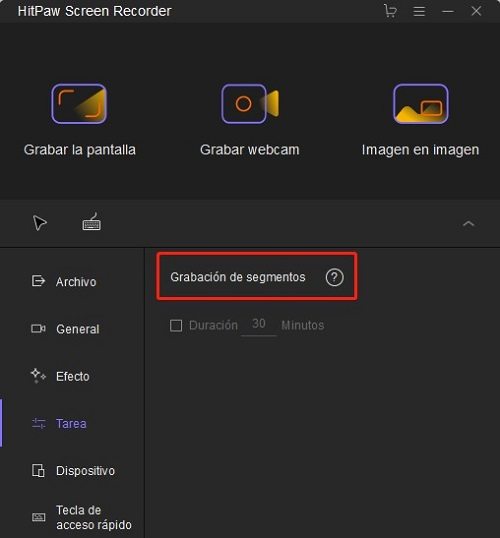Click the Minutos unit label
The image size is (500, 538).
pos(303,325)
